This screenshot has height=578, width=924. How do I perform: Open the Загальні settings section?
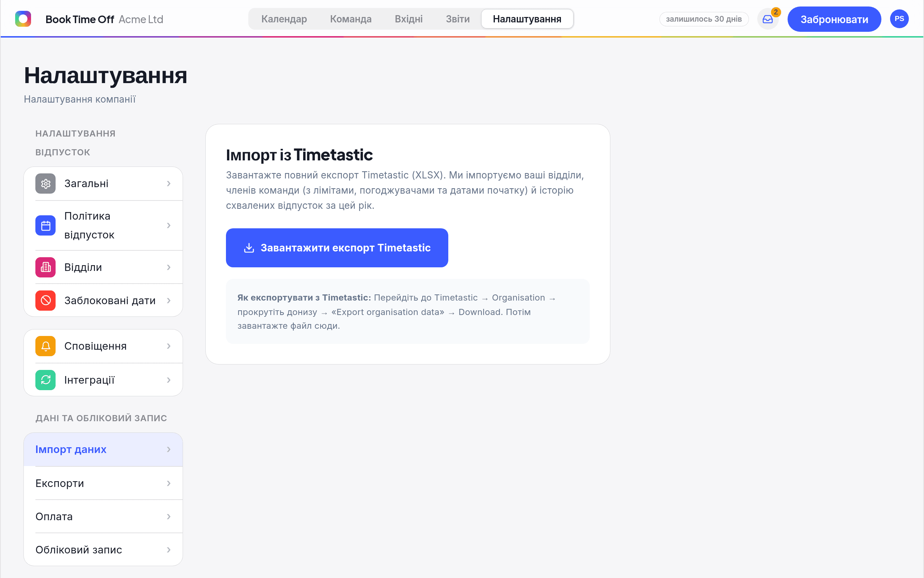[103, 184]
